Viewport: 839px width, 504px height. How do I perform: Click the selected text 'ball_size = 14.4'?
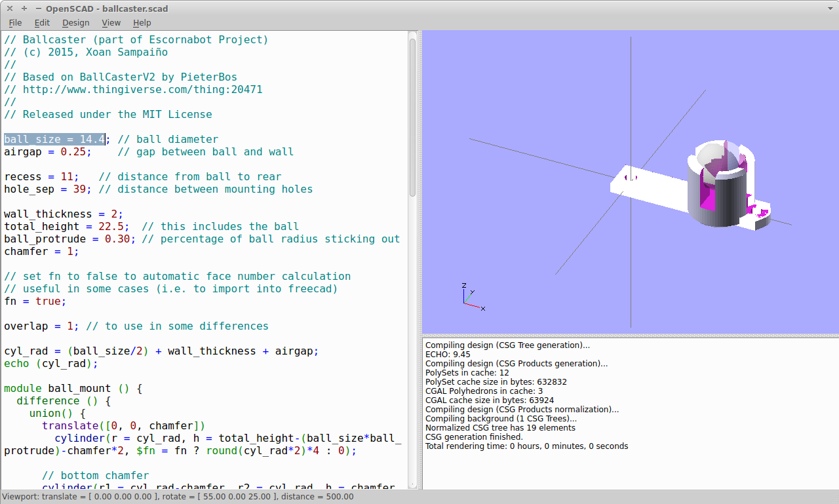pyautogui.click(x=54, y=139)
